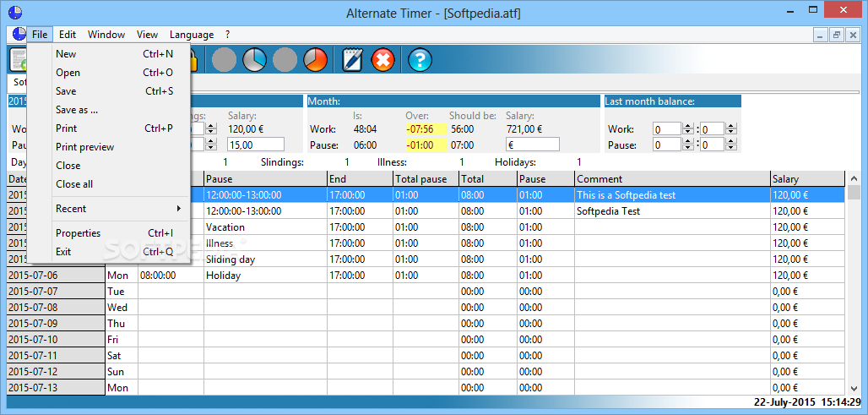Click the table scrollbar down arrow

pos(854,389)
